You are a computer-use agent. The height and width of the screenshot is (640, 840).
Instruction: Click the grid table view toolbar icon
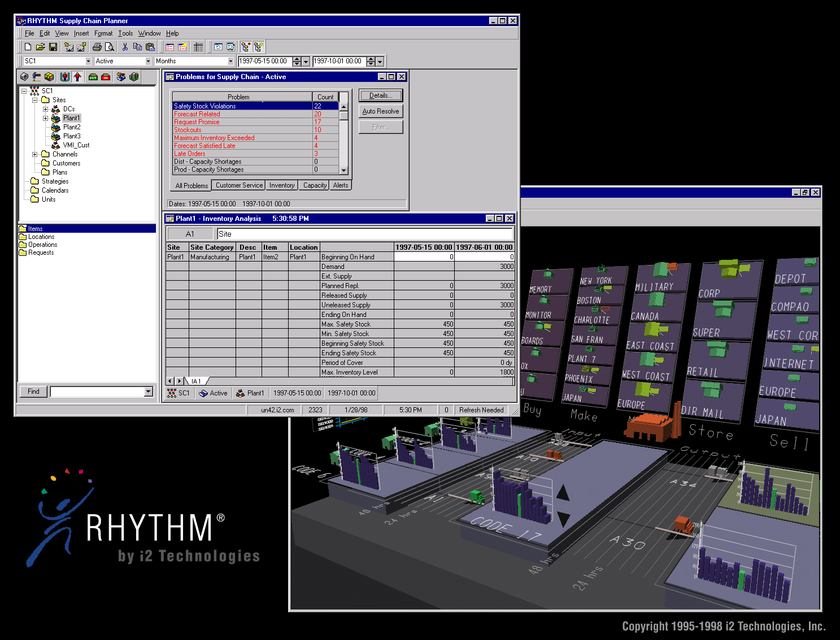[198, 47]
